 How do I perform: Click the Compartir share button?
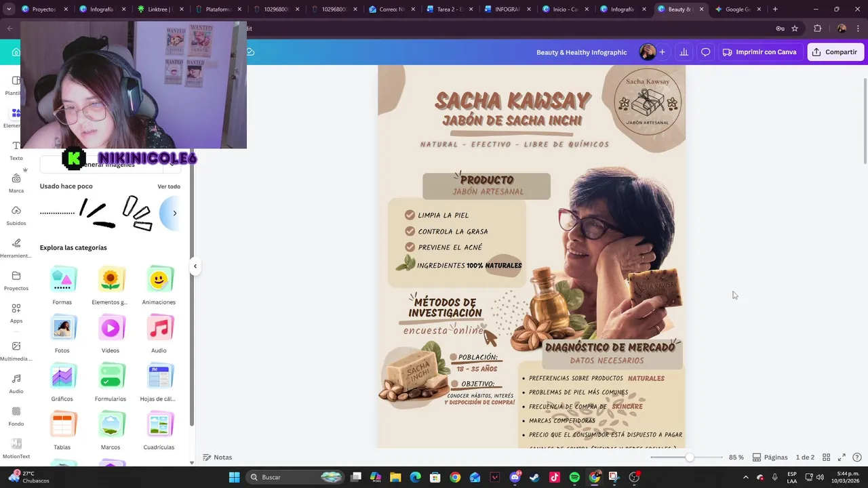tap(835, 52)
